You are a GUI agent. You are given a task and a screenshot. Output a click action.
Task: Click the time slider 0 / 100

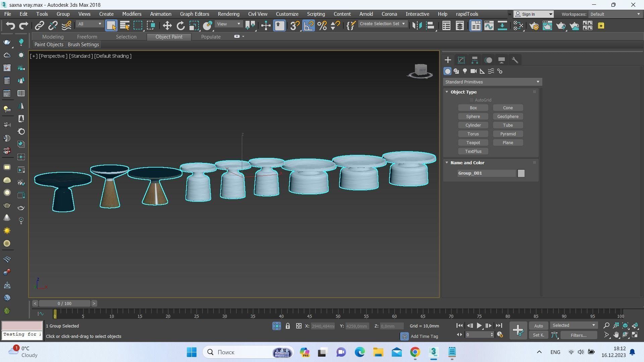64,304
